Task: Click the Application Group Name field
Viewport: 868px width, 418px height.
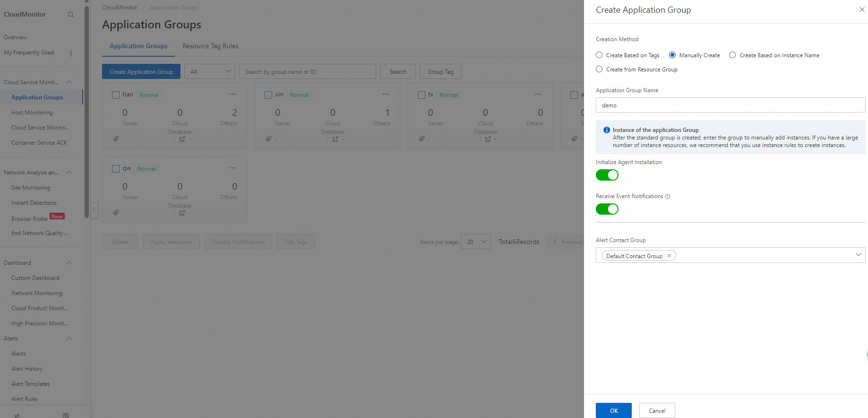Action: [x=730, y=105]
